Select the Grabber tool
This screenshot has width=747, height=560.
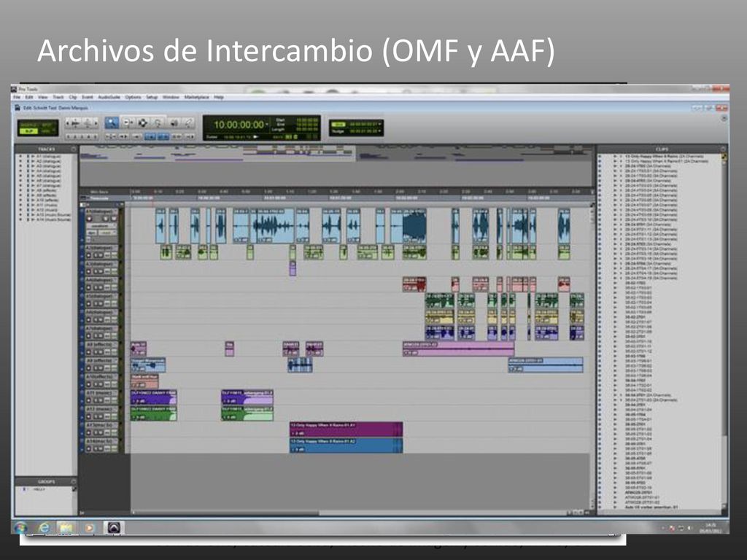158,122
